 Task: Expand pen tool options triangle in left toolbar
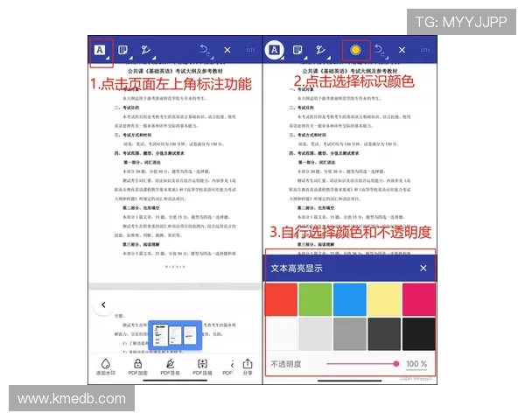coord(154,58)
